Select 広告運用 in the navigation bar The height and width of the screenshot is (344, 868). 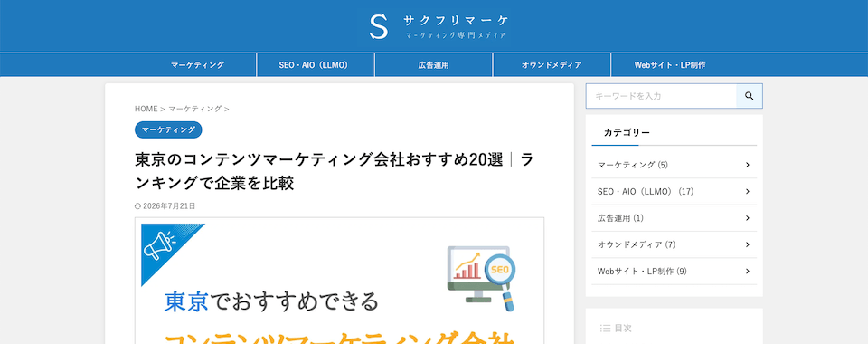click(x=433, y=65)
